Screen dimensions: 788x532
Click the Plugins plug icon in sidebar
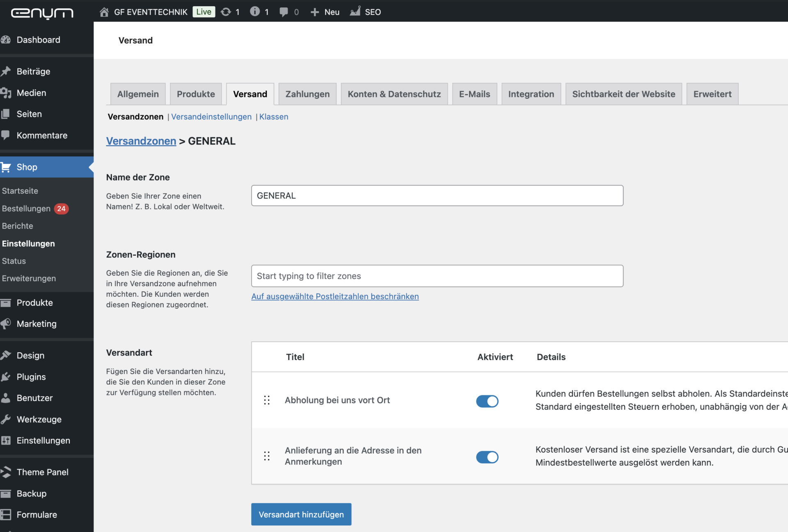point(6,377)
